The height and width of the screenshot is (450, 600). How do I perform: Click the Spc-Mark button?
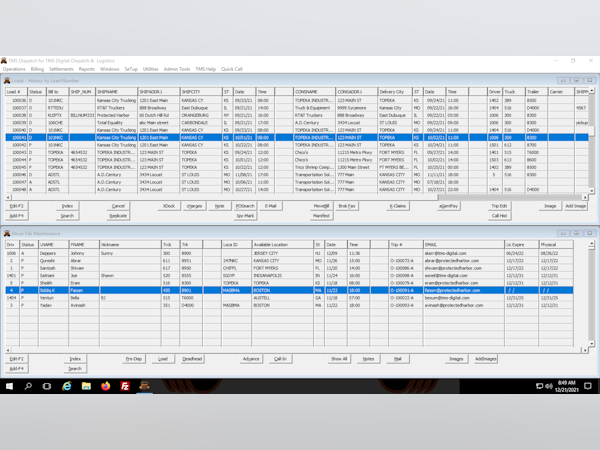click(245, 216)
